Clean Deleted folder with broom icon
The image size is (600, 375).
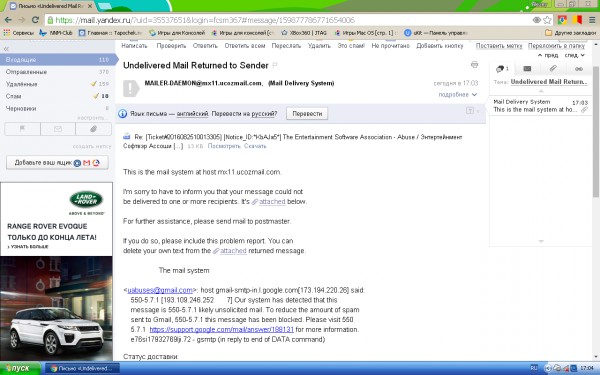(x=93, y=84)
